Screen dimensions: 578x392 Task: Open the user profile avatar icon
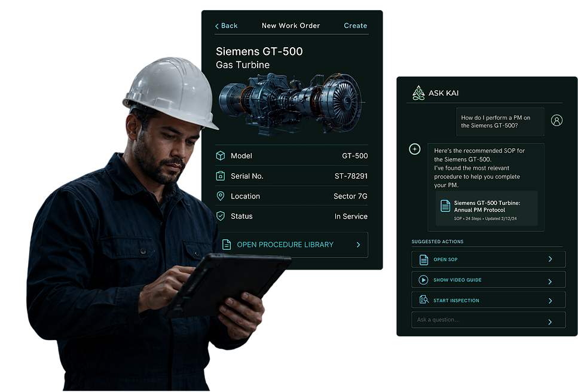pos(556,120)
